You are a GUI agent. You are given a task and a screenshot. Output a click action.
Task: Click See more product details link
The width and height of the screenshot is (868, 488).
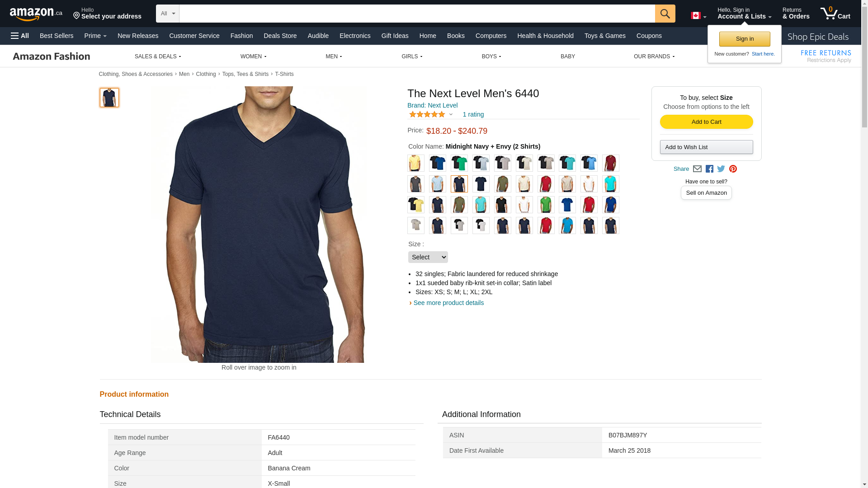(448, 303)
